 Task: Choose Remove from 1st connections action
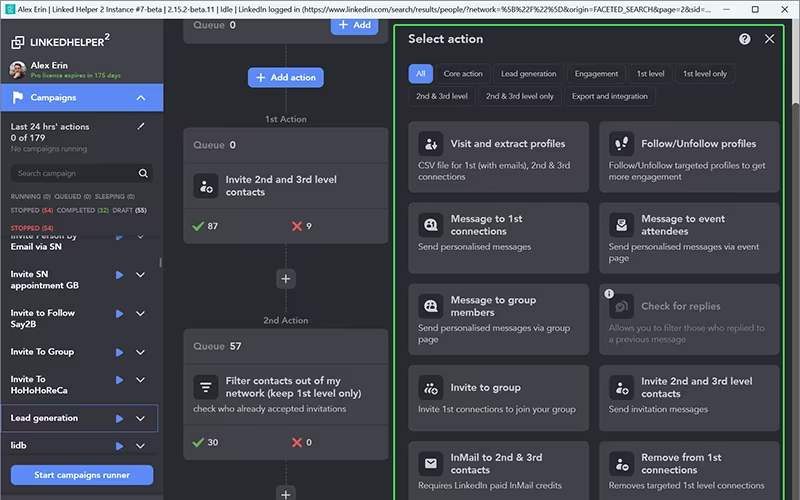(689, 471)
